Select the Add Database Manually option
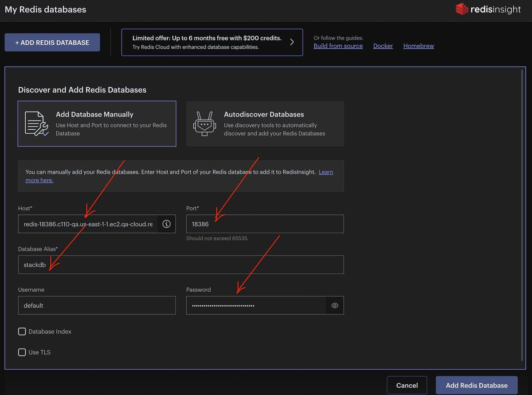This screenshot has height=395, width=532. point(97,124)
